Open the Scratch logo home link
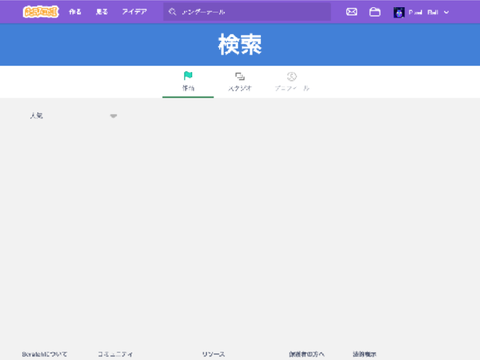The image size is (480, 360). 41,12
